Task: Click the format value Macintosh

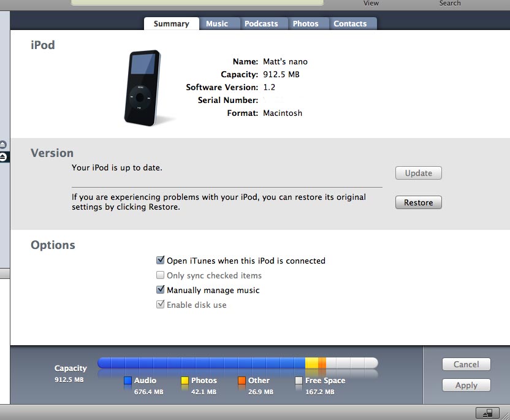Action: tap(283, 113)
